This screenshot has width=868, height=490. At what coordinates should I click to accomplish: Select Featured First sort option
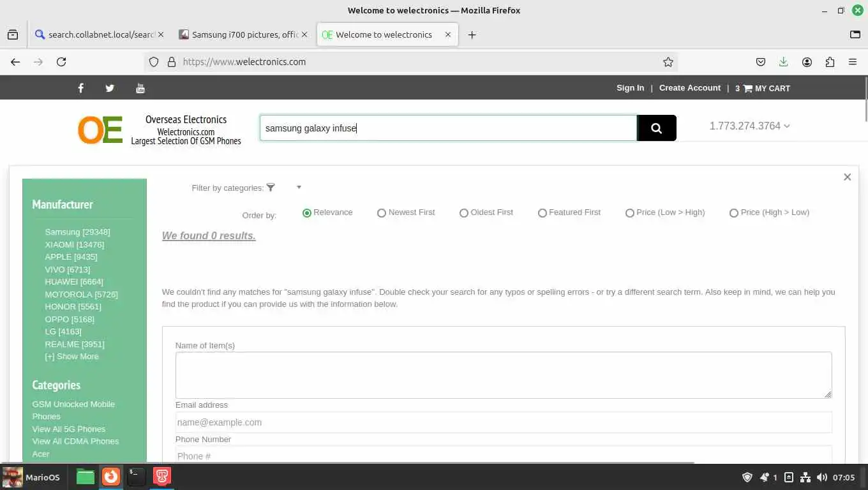(542, 213)
